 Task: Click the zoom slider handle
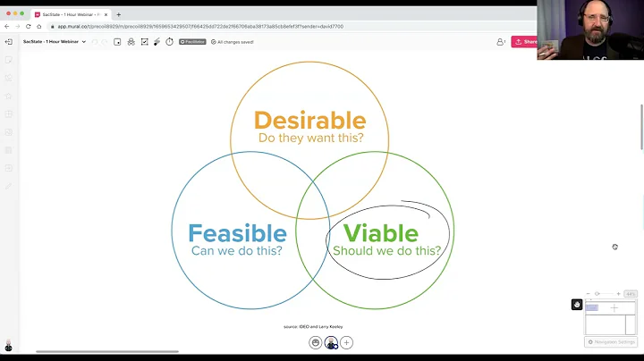pyautogui.click(x=597, y=294)
